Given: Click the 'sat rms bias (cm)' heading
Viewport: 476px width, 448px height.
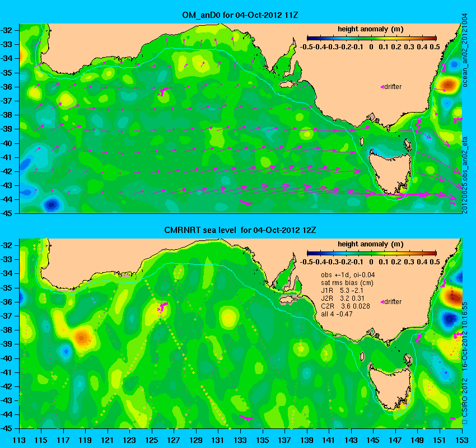Looking at the screenshot, I should (x=347, y=283).
